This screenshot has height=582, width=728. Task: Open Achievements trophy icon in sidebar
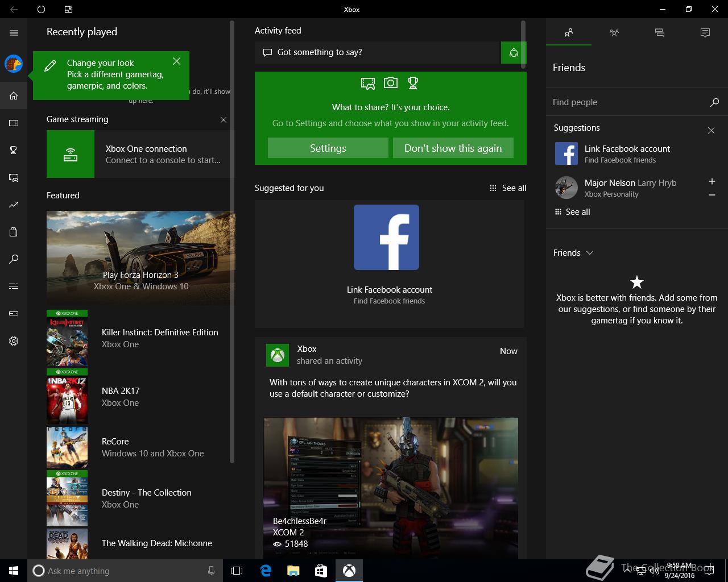click(x=14, y=150)
